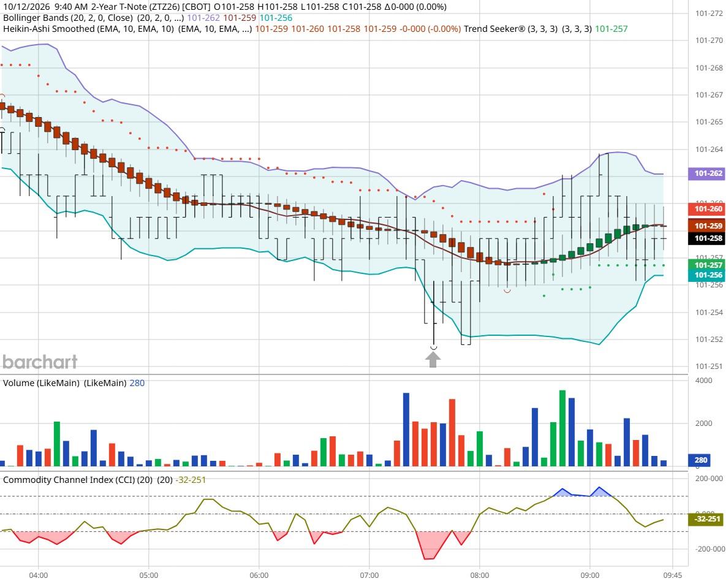Click the blue 280 value beside Volume label
Image resolution: width=728 pixels, height=584 pixels.
(x=137, y=383)
